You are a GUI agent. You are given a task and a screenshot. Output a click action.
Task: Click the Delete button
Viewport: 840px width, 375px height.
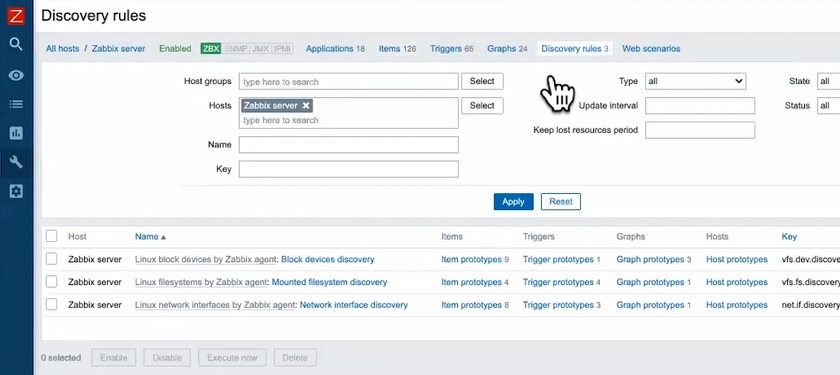click(x=295, y=357)
